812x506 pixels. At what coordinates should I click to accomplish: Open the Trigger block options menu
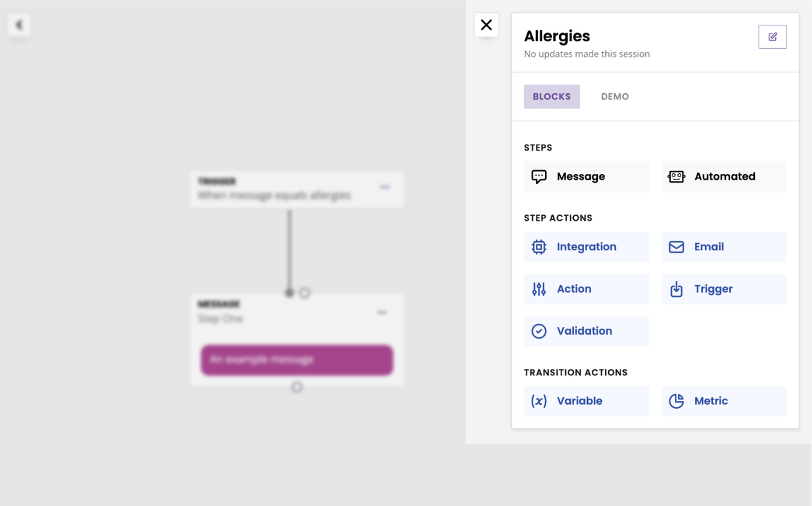[385, 187]
